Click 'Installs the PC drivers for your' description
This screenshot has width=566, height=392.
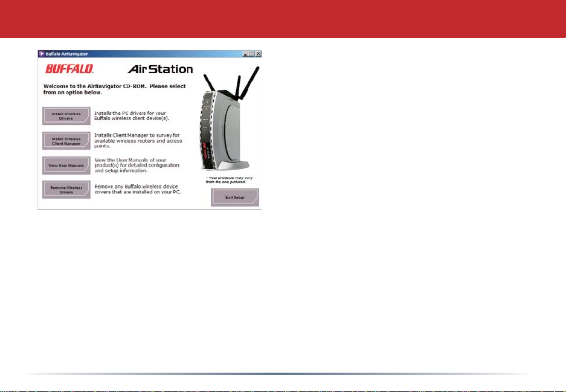click(132, 115)
